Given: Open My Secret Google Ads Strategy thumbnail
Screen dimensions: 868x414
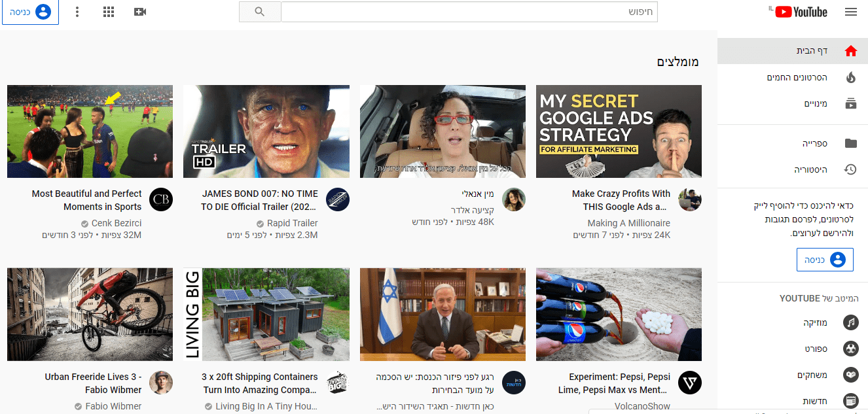Looking at the screenshot, I should 619,131.
